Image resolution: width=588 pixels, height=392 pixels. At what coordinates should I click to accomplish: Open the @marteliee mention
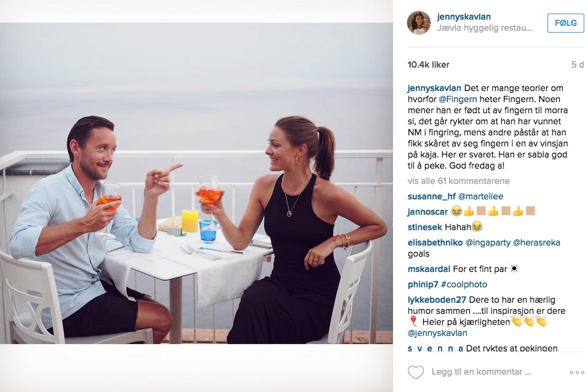click(481, 196)
